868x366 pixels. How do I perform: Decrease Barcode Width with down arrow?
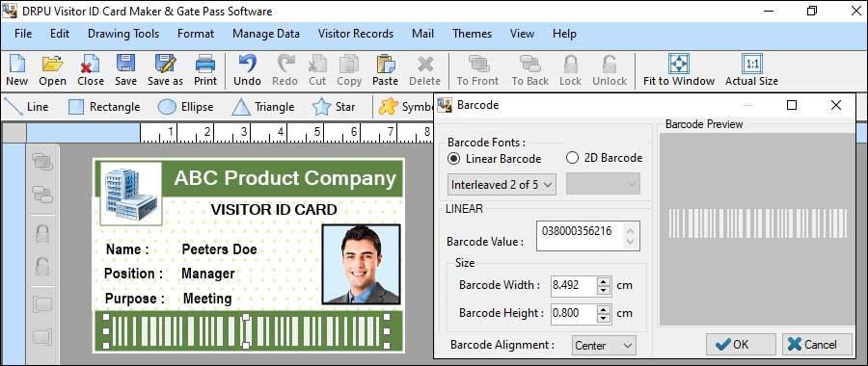click(603, 290)
